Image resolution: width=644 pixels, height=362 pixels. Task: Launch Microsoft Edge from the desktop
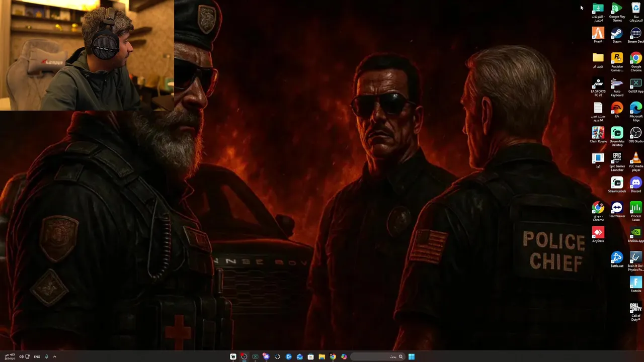636,112
